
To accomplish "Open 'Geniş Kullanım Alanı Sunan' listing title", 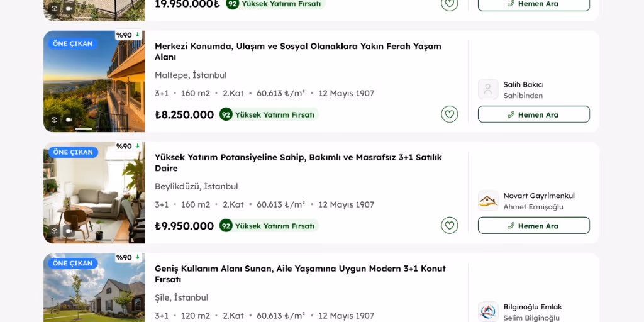I will tap(300, 274).
